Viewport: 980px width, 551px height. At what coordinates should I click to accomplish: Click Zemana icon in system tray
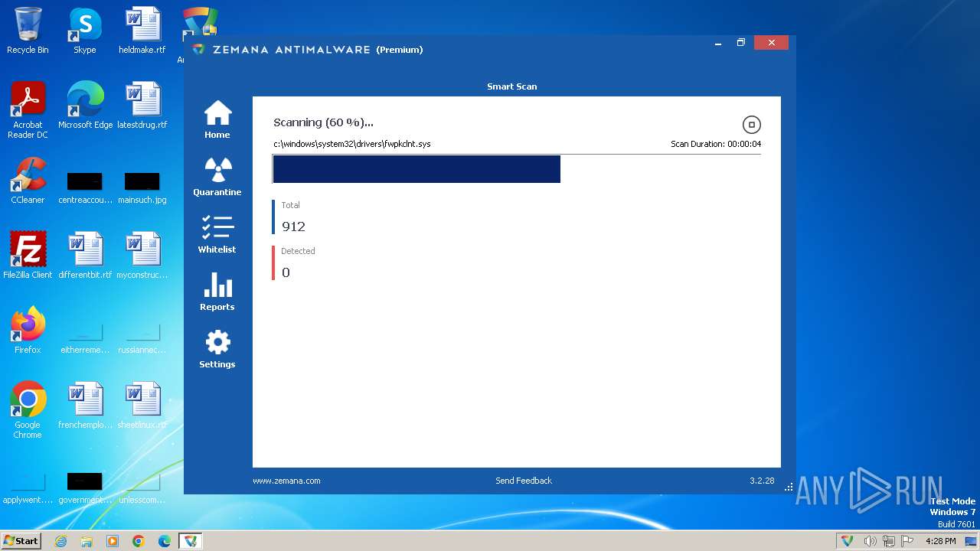(848, 541)
